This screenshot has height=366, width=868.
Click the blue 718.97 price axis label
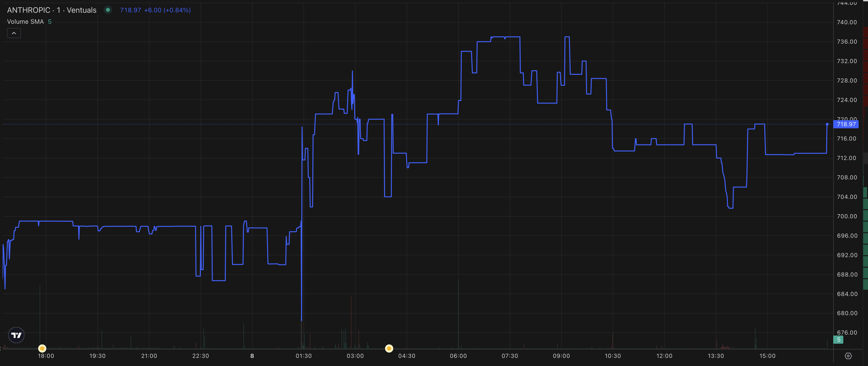846,124
